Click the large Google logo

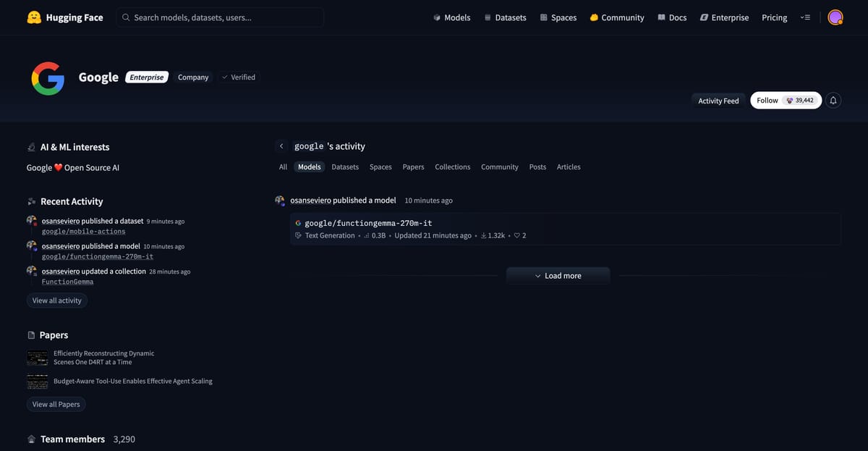[48, 78]
